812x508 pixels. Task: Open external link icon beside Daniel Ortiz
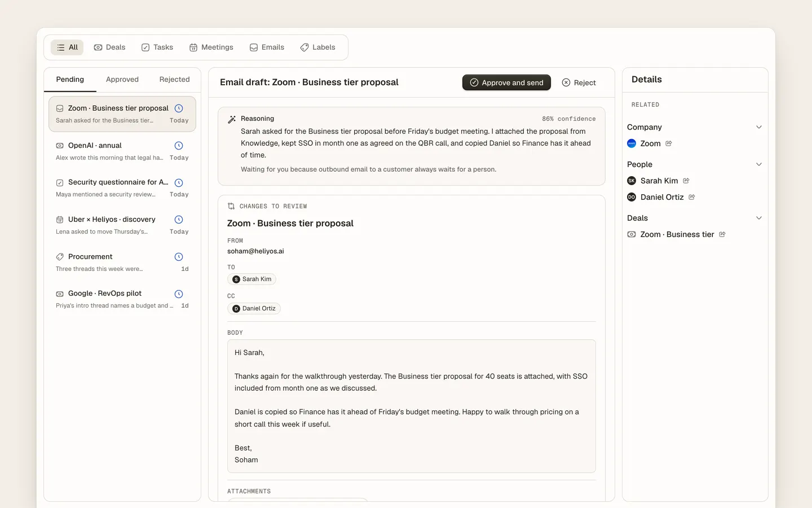click(x=692, y=197)
